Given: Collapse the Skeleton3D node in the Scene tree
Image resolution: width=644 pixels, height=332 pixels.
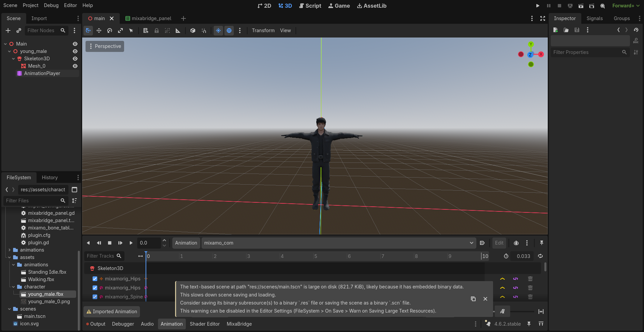Looking at the screenshot, I should pyautogui.click(x=13, y=59).
